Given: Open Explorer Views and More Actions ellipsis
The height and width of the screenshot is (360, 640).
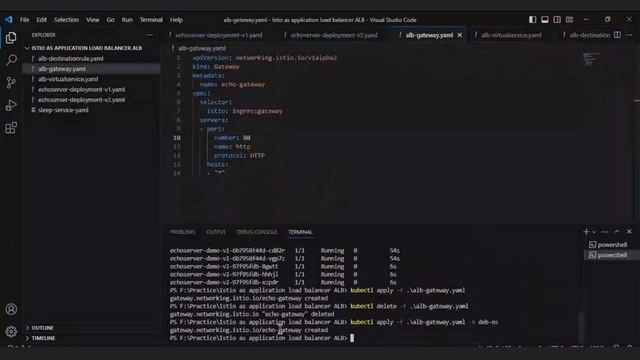Looking at the screenshot, I should pyautogui.click(x=149, y=35).
